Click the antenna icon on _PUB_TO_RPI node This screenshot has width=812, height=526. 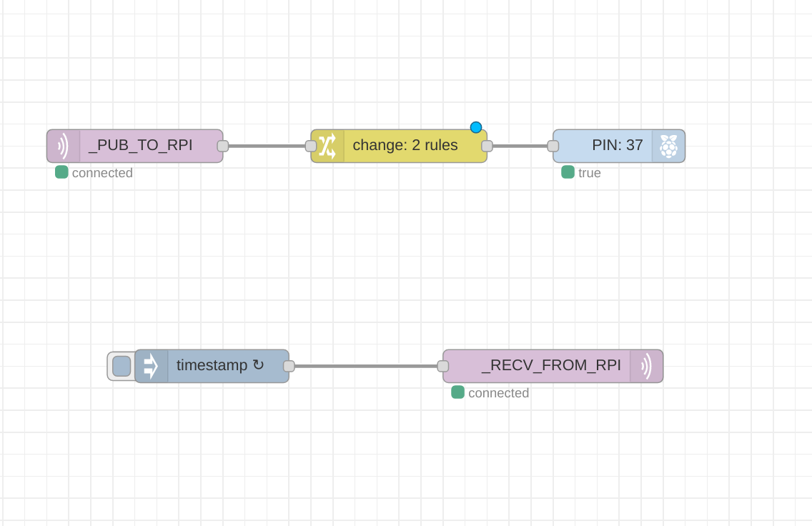coord(62,145)
